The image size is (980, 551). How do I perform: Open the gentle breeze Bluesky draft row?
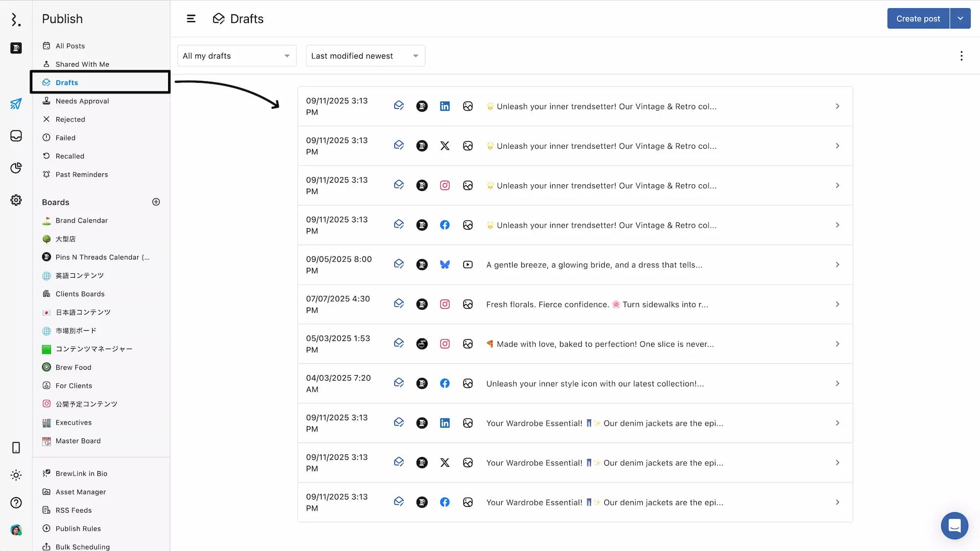point(594,265)
